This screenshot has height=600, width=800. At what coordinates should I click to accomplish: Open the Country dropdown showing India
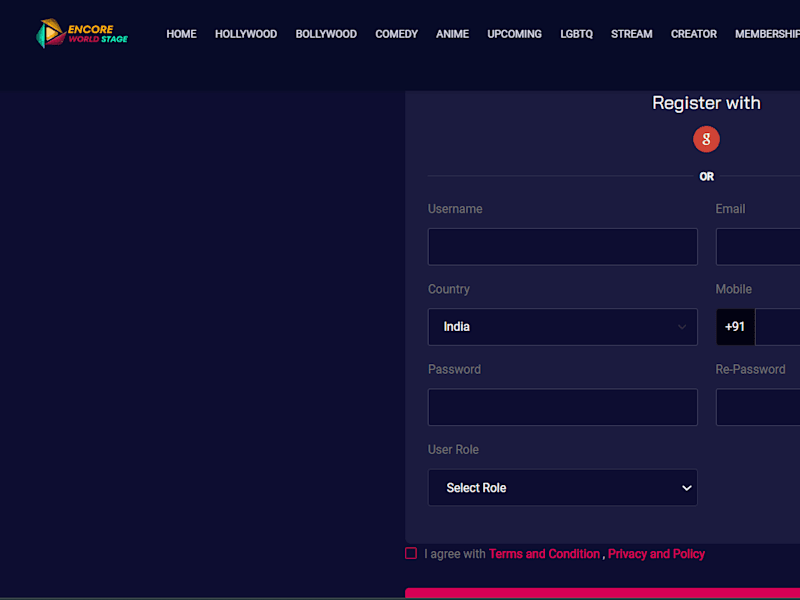point(562,327)
